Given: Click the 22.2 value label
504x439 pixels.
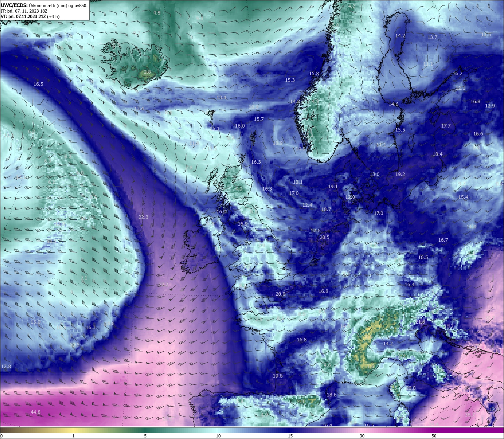Looking at the screenshot, I should (163, 285).
